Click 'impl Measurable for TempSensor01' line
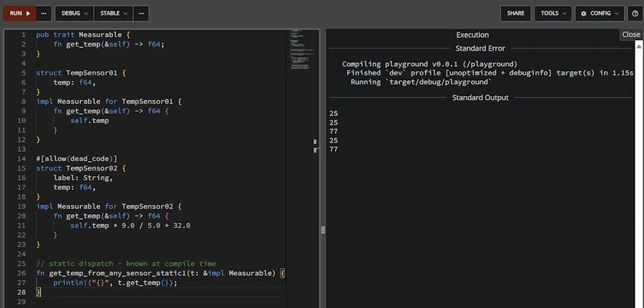The width and height of the screenshot is (644, 308). pyautogui.click(x=109, y=102)
